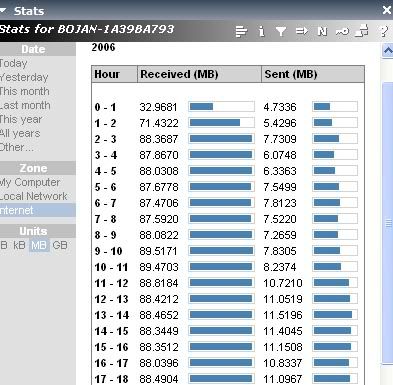
Task: Click hour row label 0 - 1
Action: [x=105, y=107]
